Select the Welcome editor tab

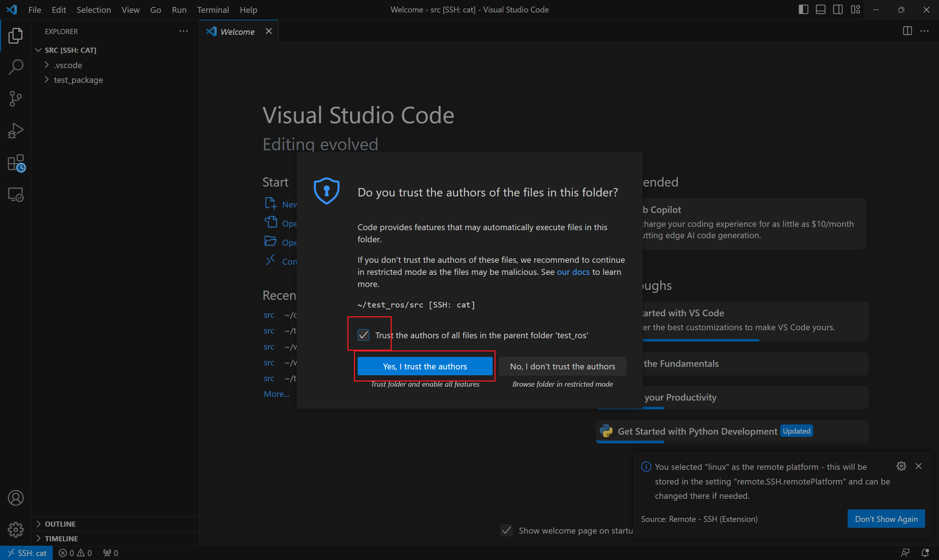(239, 31)
